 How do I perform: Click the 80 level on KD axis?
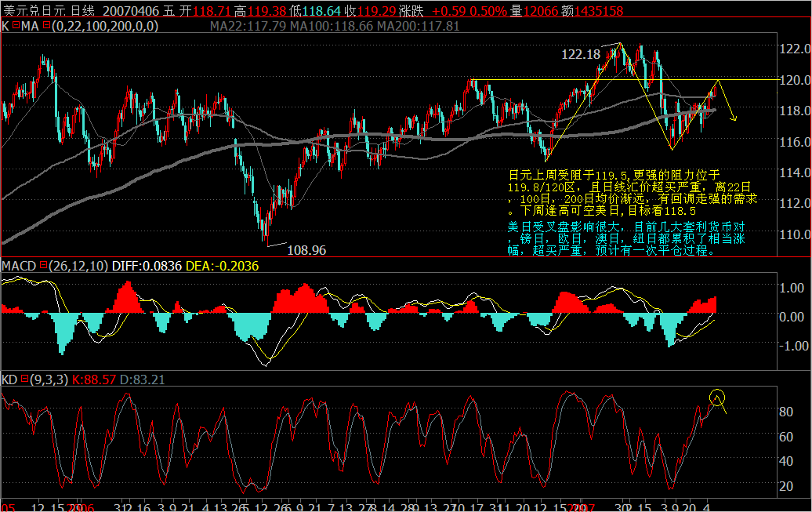[786, 412]
